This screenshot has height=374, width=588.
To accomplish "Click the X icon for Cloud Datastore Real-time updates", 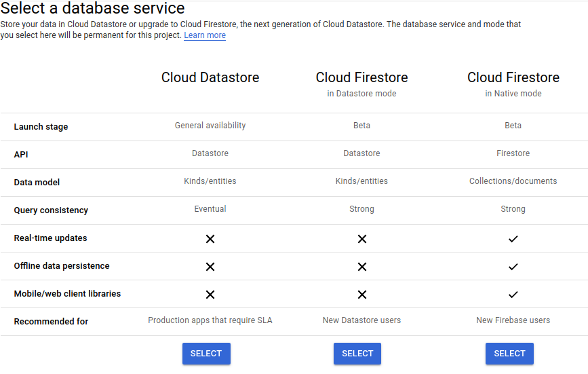I will 210,239.
